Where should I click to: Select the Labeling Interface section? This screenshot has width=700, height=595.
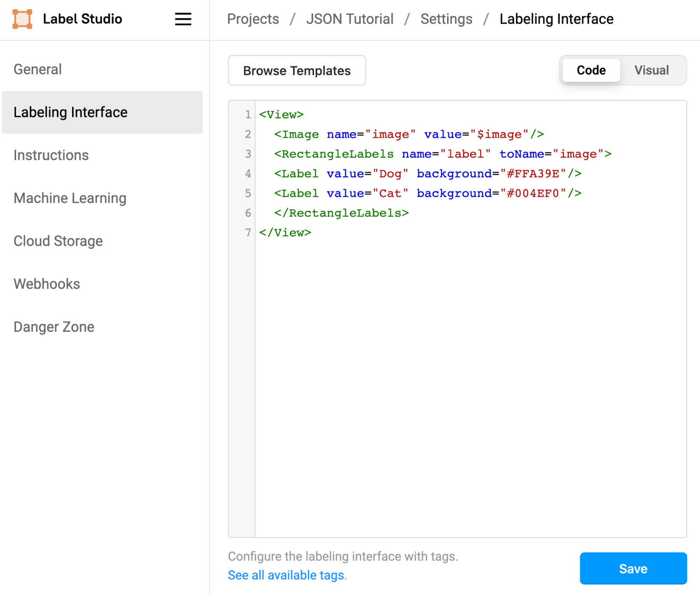click(x=71, y=112)
